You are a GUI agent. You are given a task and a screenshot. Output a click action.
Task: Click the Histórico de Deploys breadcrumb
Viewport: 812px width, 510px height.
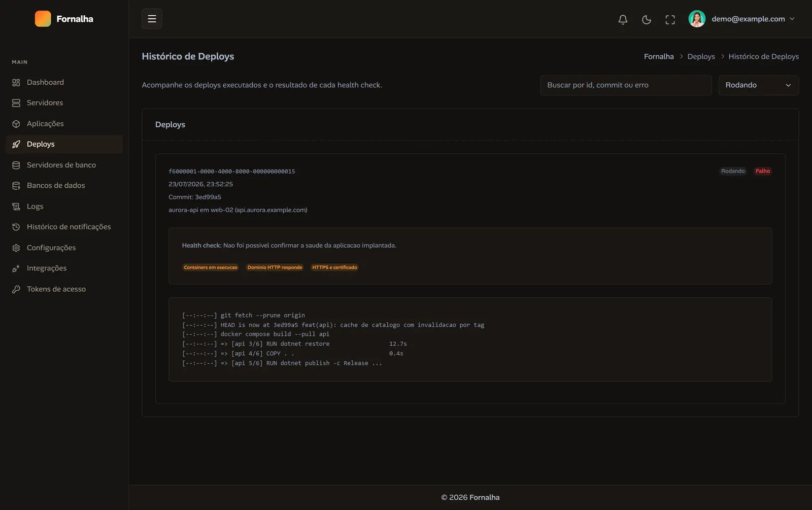[x=763, y=56]
